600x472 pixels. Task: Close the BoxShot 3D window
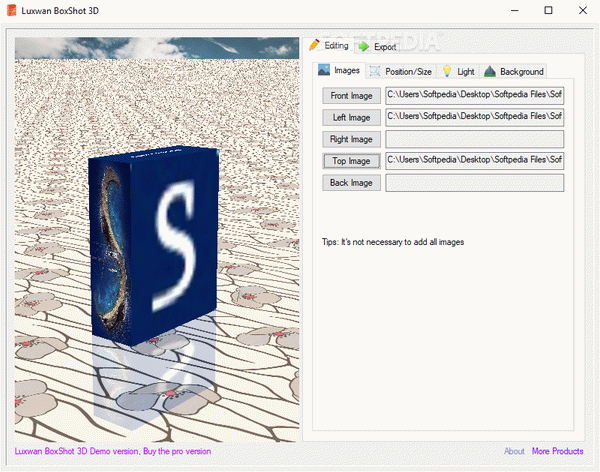point(582,10)
